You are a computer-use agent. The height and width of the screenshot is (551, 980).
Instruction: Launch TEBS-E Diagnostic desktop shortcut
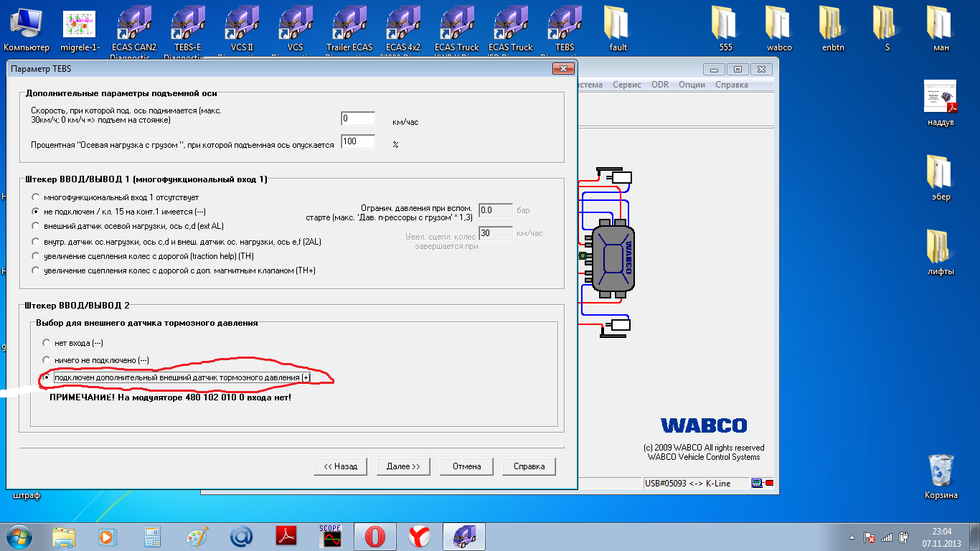click(x=189, y=30)
